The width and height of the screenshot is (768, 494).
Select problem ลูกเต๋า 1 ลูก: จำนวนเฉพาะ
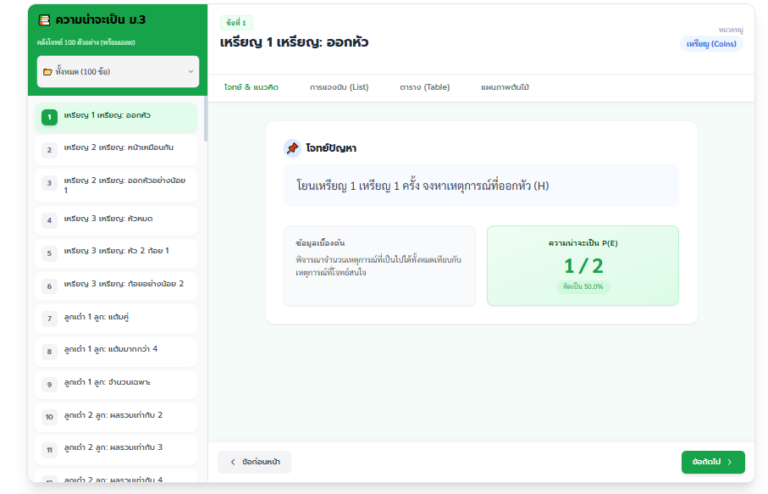tap(116, 384)
